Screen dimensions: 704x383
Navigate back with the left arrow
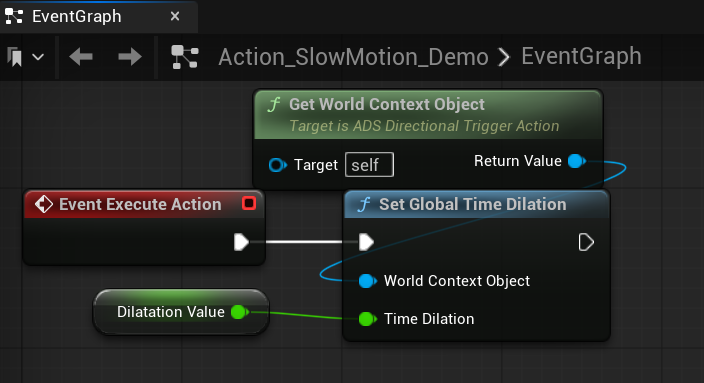tap(81, 57)
